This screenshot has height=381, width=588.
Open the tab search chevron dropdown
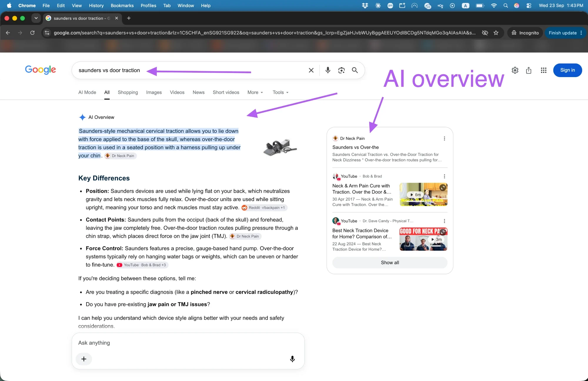[x=36, y=18]
